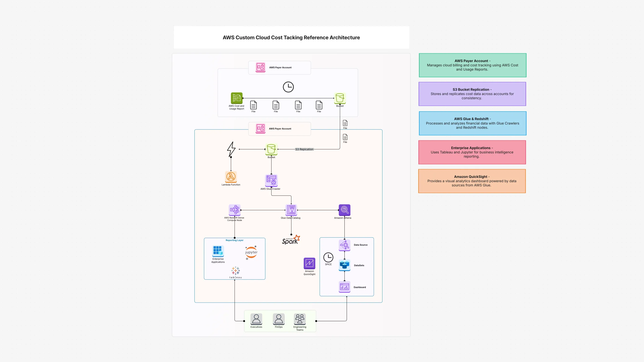644x362 pixels.
Task: Select the Amazon Athena icon
Action: (x=344, y=210)
